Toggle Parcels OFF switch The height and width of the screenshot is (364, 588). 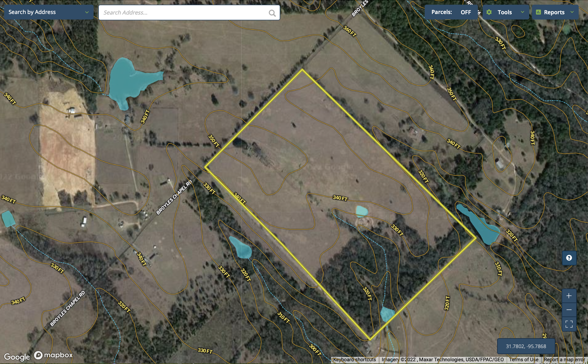(466, 12)
